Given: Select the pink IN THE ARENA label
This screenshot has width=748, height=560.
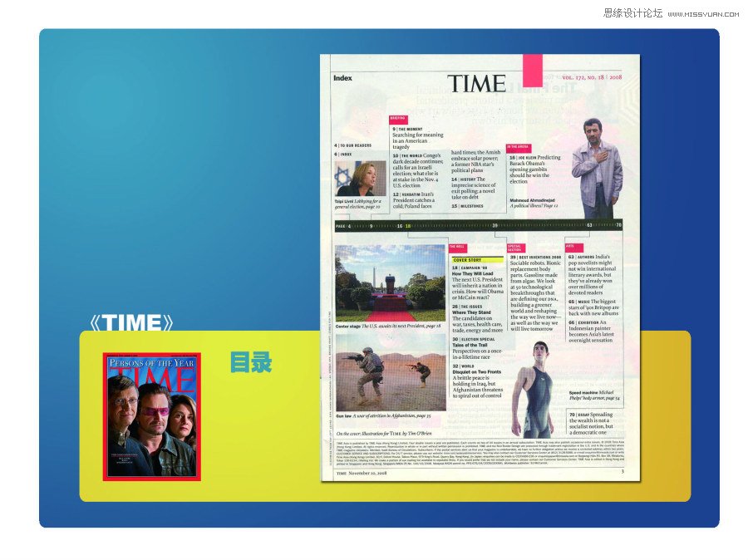Looking at the screenshot, I should tap(519, 147).
